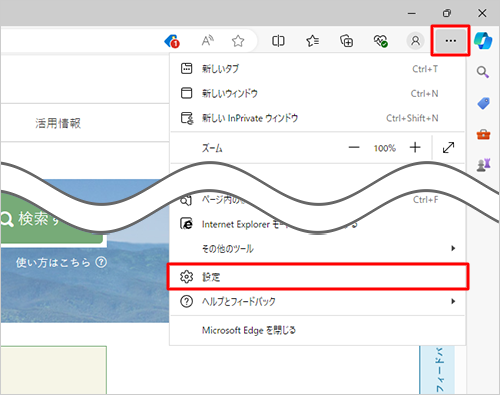Choose Internet Explorer mode menu entry

tap(317, 224)
